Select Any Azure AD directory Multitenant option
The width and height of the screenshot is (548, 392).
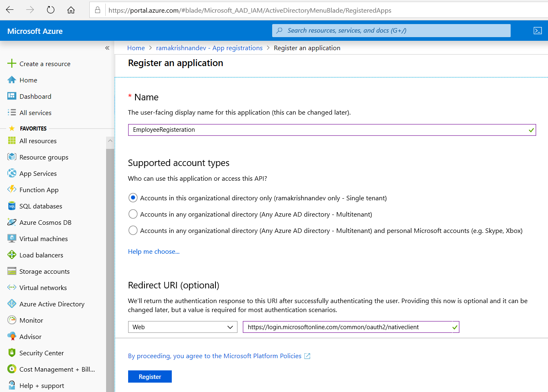pos(133,214)
